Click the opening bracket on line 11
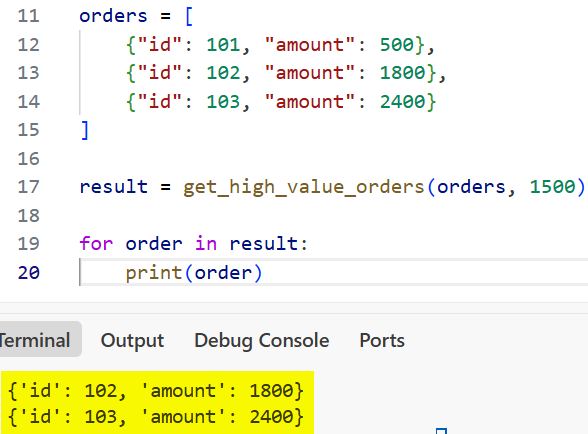Screen dimensions: 588x434 pos(189,17)
